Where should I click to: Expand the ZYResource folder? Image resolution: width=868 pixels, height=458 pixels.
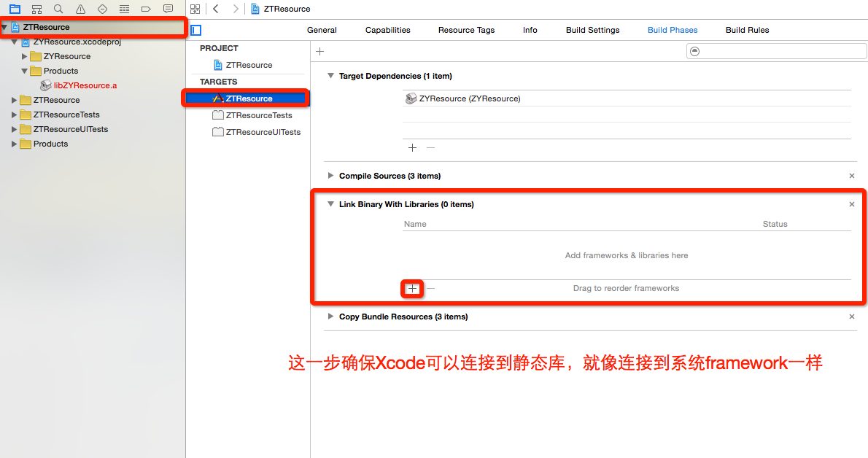[24, 56]
